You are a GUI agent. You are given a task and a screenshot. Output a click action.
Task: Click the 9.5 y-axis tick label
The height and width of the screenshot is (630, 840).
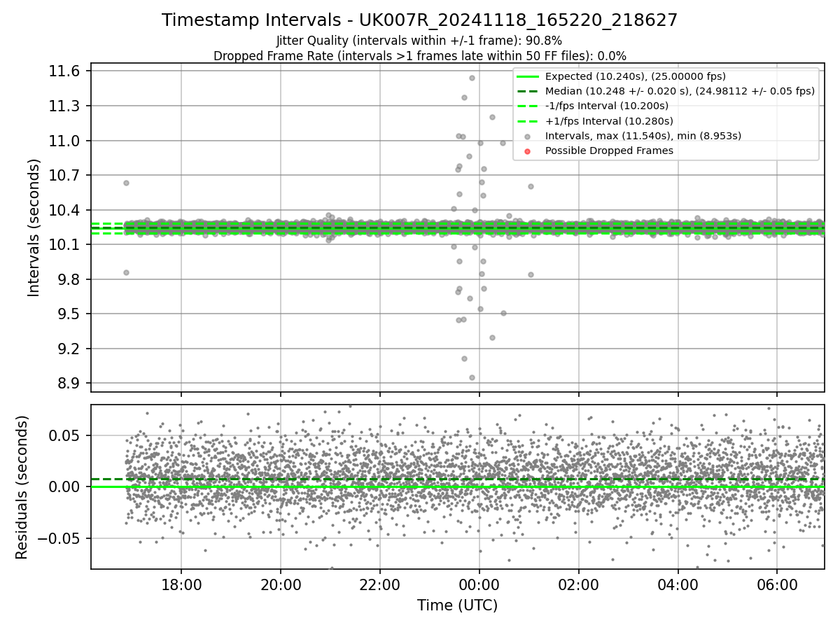(70, 314)
